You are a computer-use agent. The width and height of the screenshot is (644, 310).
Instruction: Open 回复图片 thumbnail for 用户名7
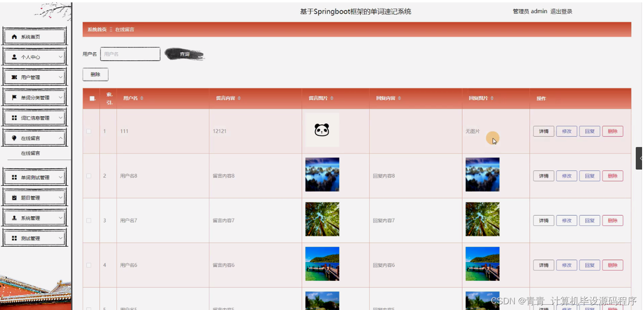[x=482, y=219]
